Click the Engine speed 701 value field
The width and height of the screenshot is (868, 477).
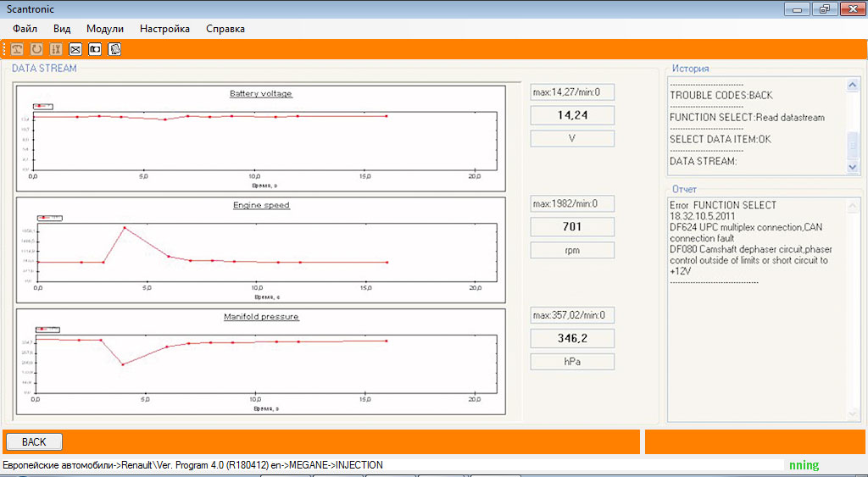(572, 226)
